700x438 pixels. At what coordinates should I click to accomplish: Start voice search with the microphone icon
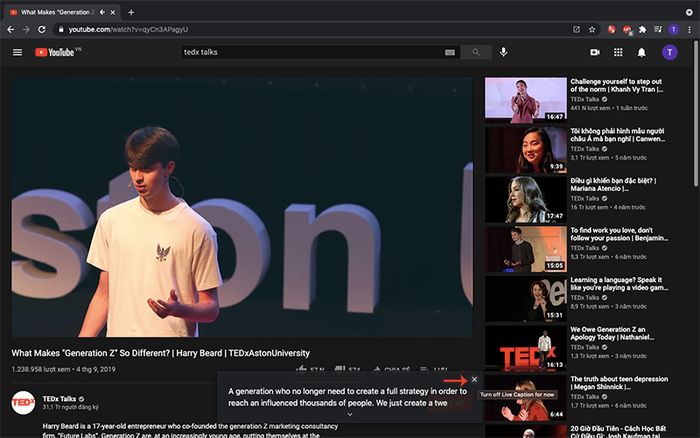click(504, 52)
